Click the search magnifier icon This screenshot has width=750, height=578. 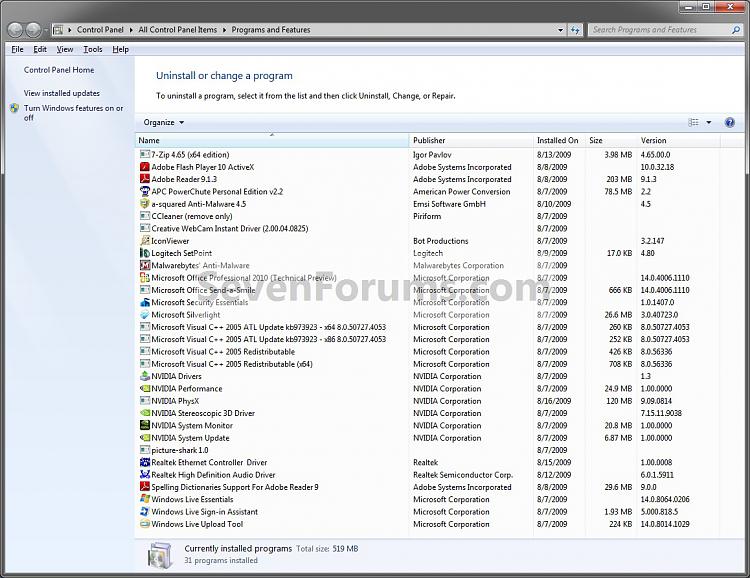coord(736,30)
